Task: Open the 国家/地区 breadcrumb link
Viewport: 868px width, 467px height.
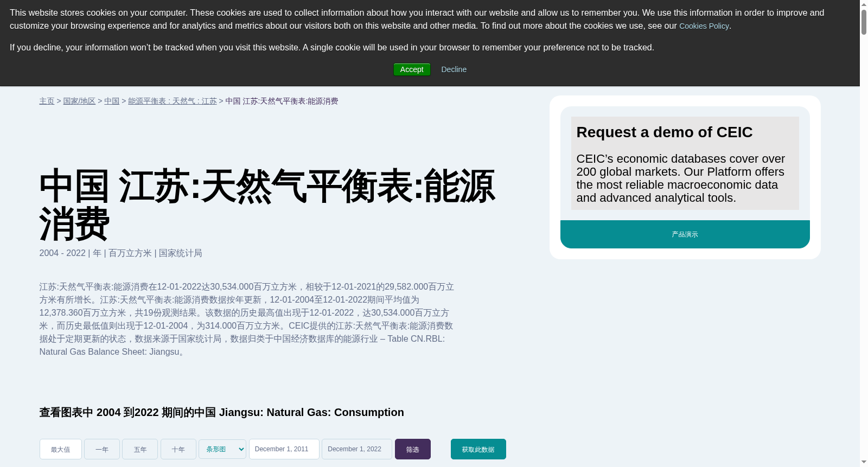Action: tap(79, 101)
